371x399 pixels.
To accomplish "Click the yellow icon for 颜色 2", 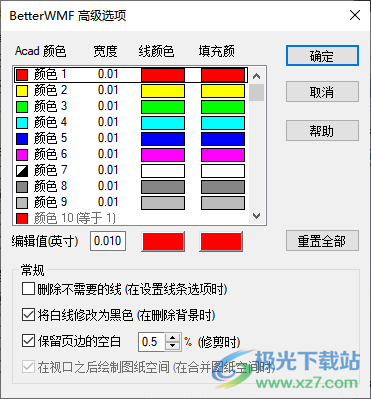I will 22,91.
